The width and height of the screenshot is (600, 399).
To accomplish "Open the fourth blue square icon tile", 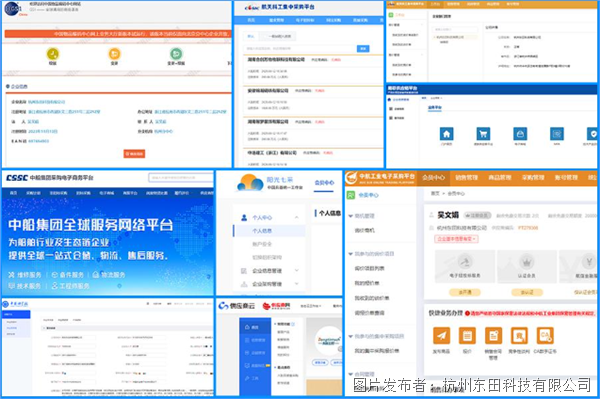I will coord(557,134).
